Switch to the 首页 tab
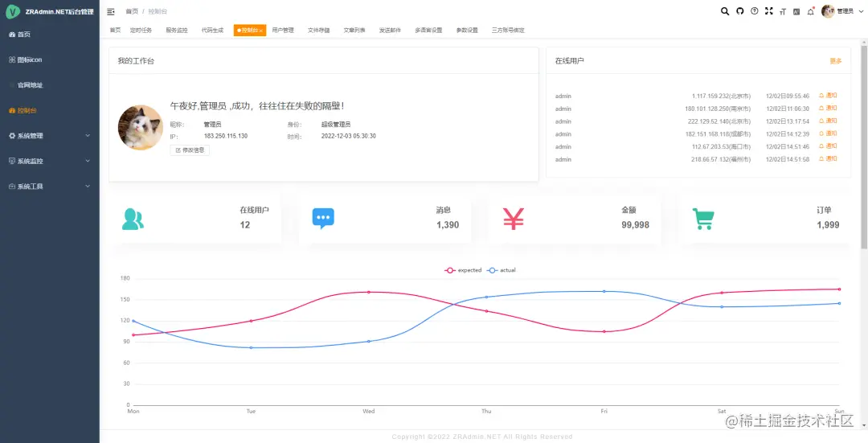868x443 pixels. click(115, 31)
